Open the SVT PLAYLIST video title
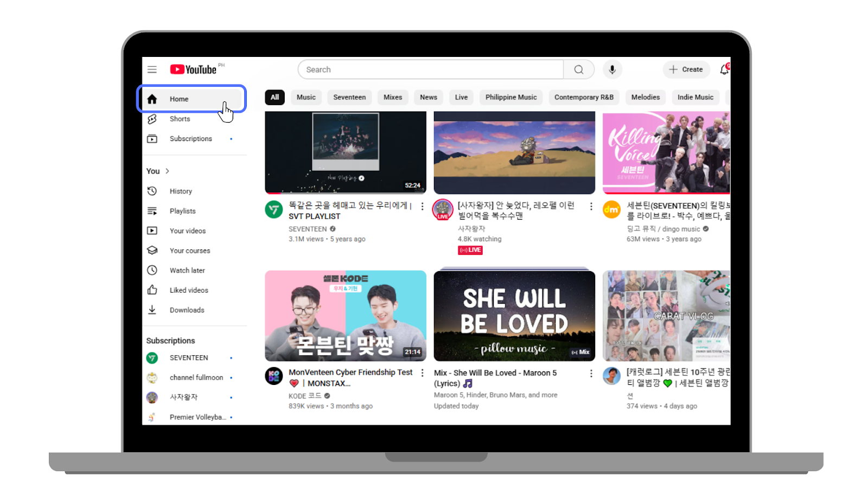The width and height of the screenshot is (868, 488). pos(350,211)
